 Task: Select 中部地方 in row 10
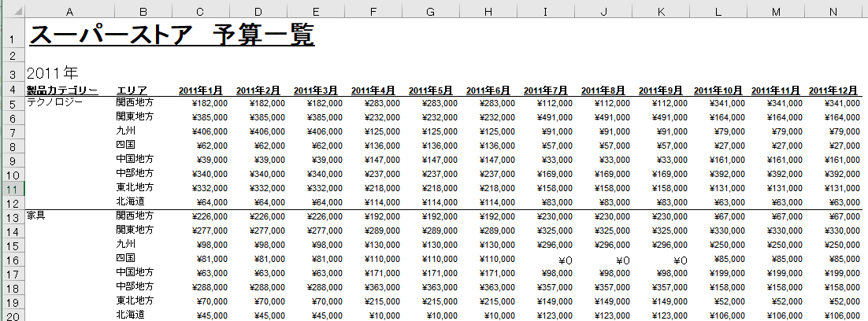coord(135,173)
